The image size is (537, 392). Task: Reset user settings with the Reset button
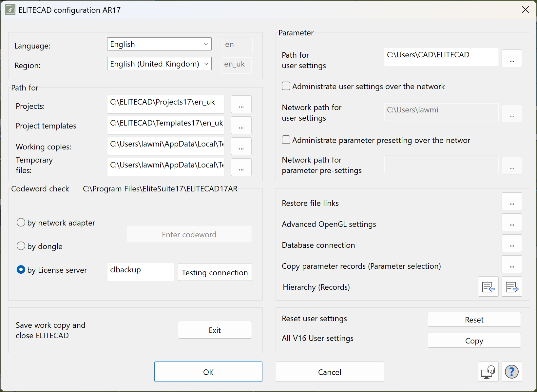[474, 319]
